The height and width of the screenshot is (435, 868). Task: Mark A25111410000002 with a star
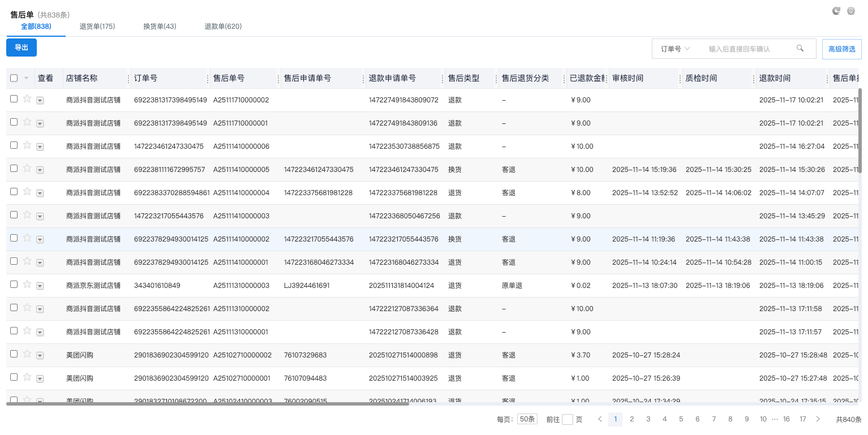(x=27, y=238)
